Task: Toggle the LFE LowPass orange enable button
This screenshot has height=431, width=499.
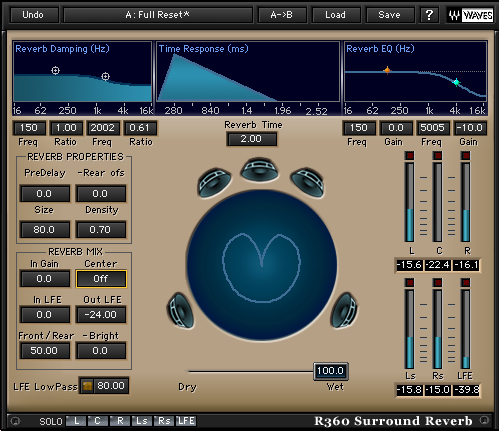Action: point(87,386)
